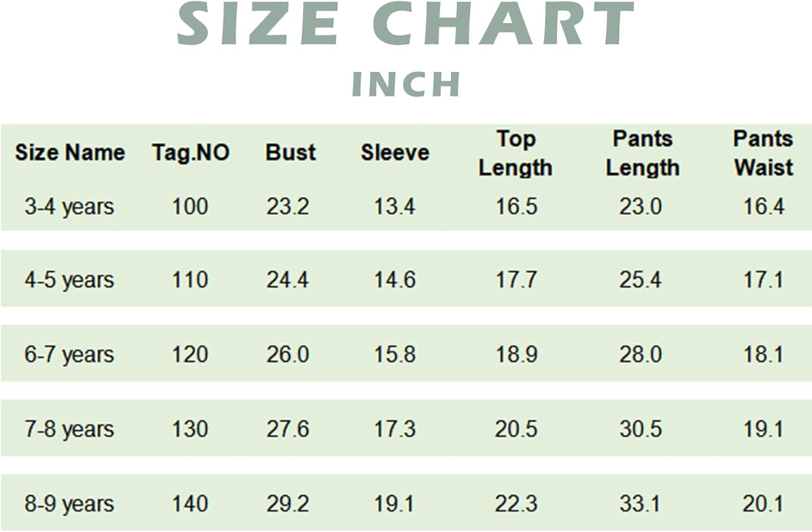Click the 33.1 pants length value
The height and width of the screenshot is (532, 812).
click(x=640, y=504)
